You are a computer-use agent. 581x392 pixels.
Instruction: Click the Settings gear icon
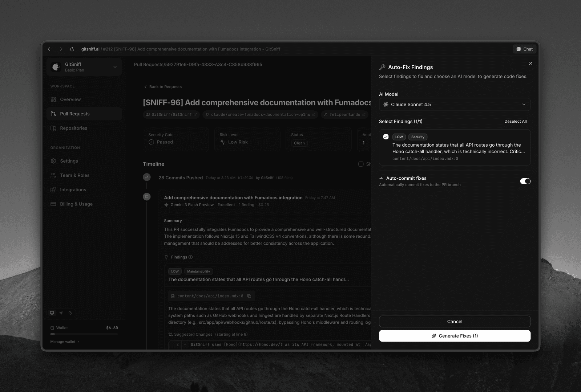click(53, 161)
